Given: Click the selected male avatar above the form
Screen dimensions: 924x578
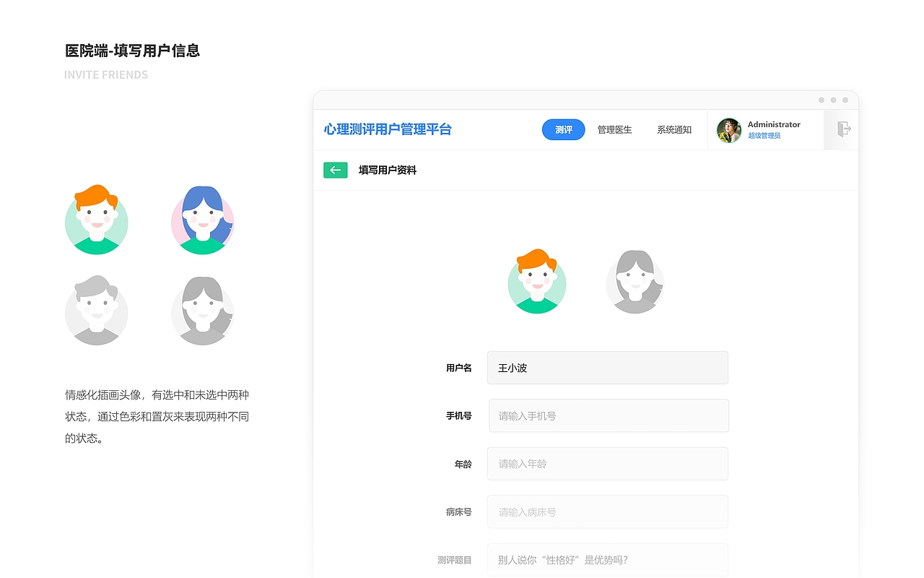Looking at the screenshot, I should tap(537, 282).
